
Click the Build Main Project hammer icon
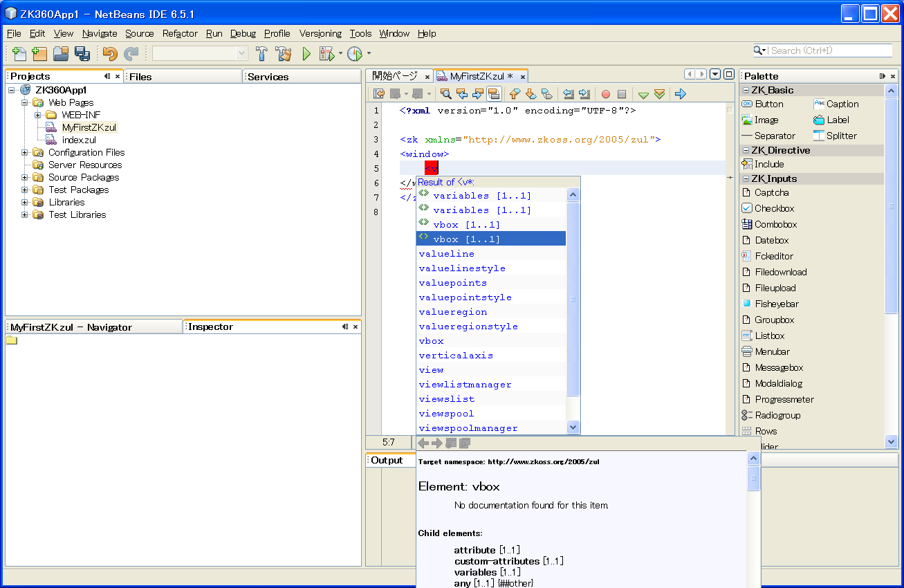[261, 53]
